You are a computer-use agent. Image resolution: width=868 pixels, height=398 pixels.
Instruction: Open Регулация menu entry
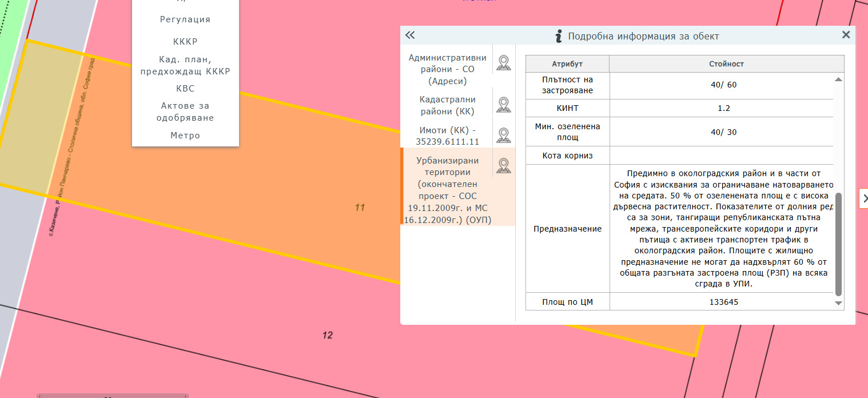pos(185,19)
